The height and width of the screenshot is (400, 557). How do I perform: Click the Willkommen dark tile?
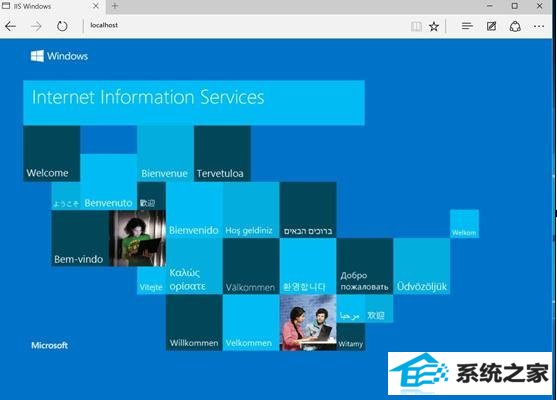[194, 323]
